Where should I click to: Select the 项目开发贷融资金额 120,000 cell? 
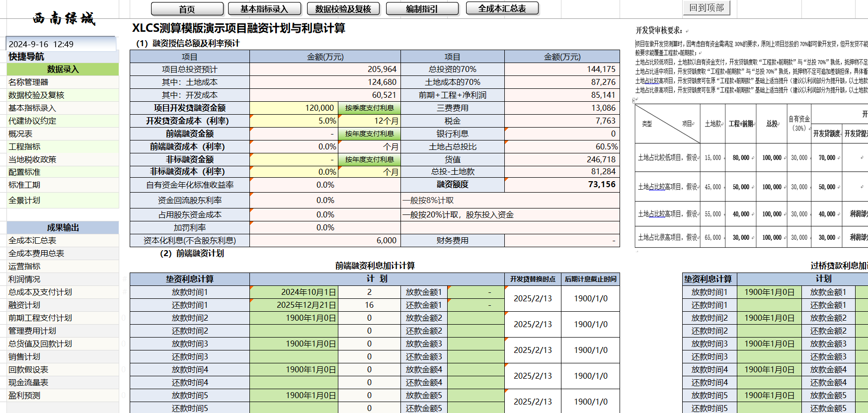coord(294,108)
